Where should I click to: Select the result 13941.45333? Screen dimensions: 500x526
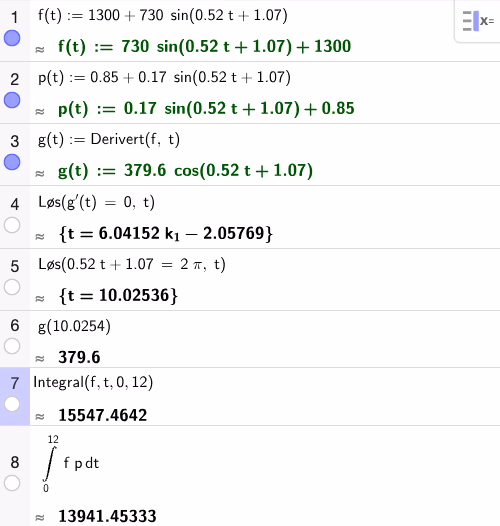coord(107,516)
